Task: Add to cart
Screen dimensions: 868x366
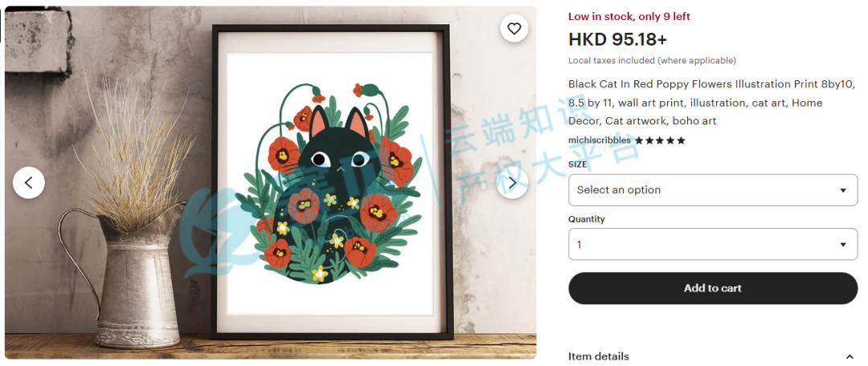Action: pyautogui.click(x=713, y=288)
